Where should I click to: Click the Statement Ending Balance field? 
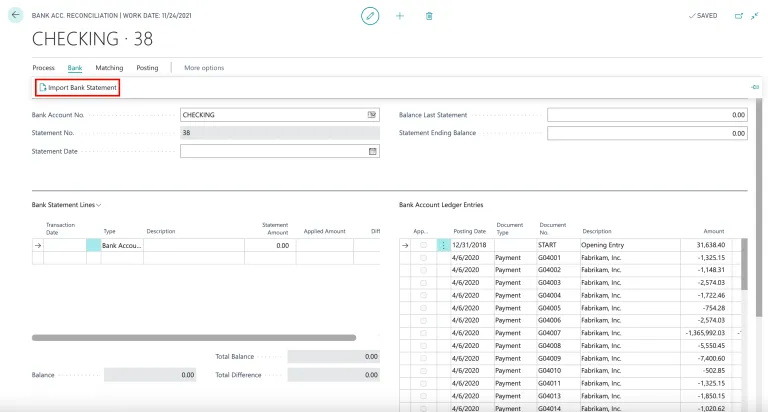click(647, 133)
